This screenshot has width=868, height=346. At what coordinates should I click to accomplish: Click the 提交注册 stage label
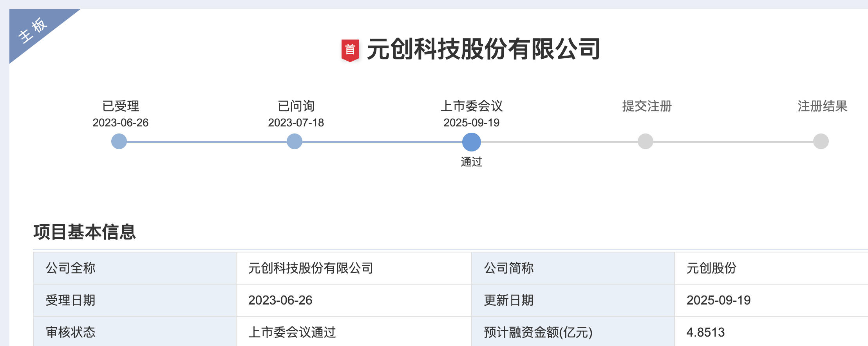coord(647,106)
